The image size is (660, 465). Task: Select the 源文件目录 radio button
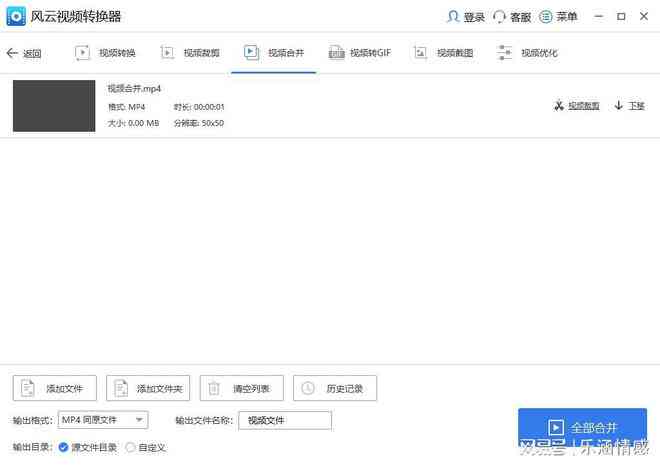(x=64, y=447)
